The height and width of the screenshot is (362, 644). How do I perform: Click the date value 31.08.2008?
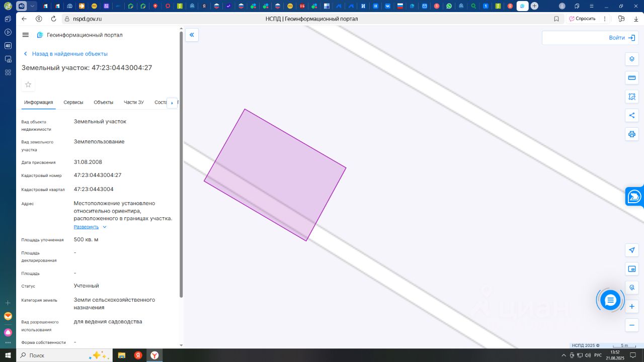88,162
